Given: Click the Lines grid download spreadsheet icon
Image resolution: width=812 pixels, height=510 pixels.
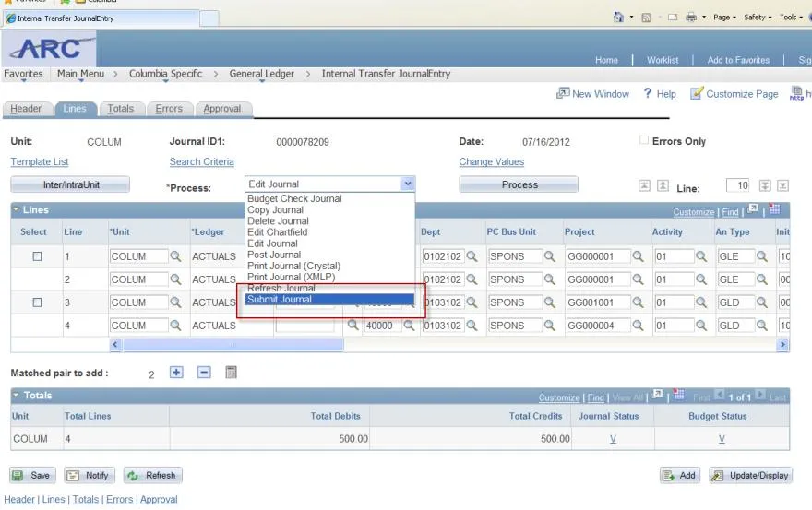Looking at the screenshot, I should [x=775, y=209].
